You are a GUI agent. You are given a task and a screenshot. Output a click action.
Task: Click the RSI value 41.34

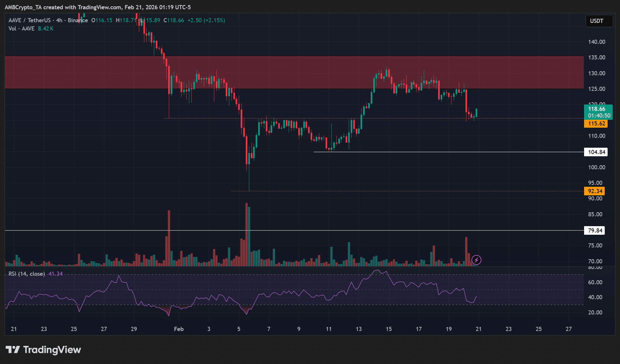click(x=55, y=274)
